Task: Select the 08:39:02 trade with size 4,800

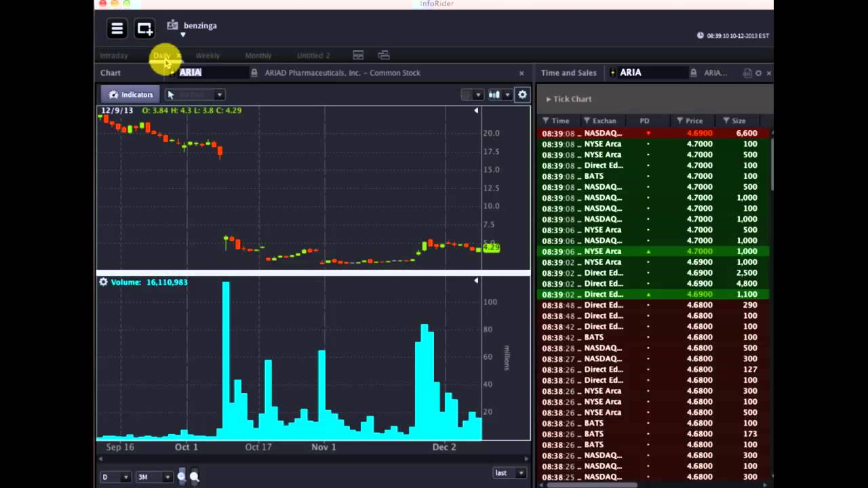Action: coord(654,284)
